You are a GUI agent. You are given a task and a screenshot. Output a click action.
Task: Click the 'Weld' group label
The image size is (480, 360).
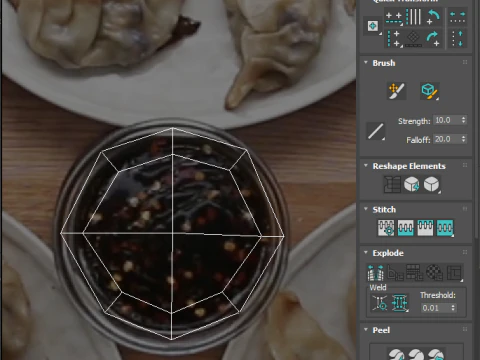pyautogui.click(x=378, y=287)
